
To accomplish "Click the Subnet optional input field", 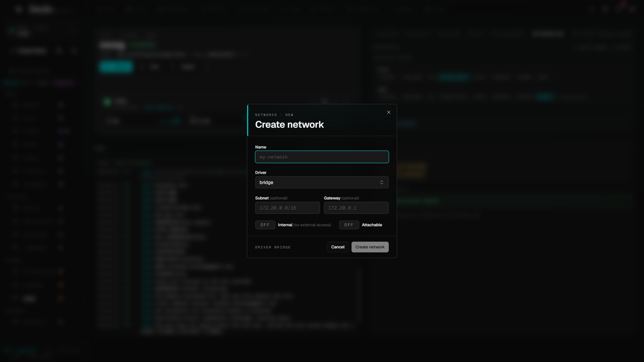I will [287, 208].
